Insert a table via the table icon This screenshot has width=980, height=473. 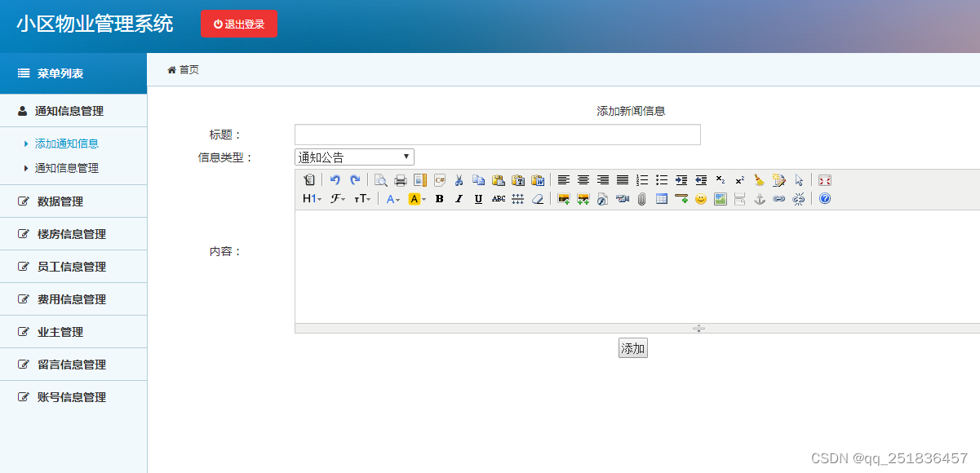(x=661, y=199)
